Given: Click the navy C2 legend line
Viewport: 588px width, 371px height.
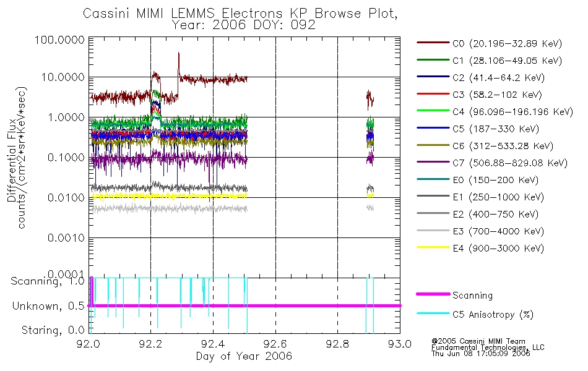Looking at the screenshot, I should [433, 77].
